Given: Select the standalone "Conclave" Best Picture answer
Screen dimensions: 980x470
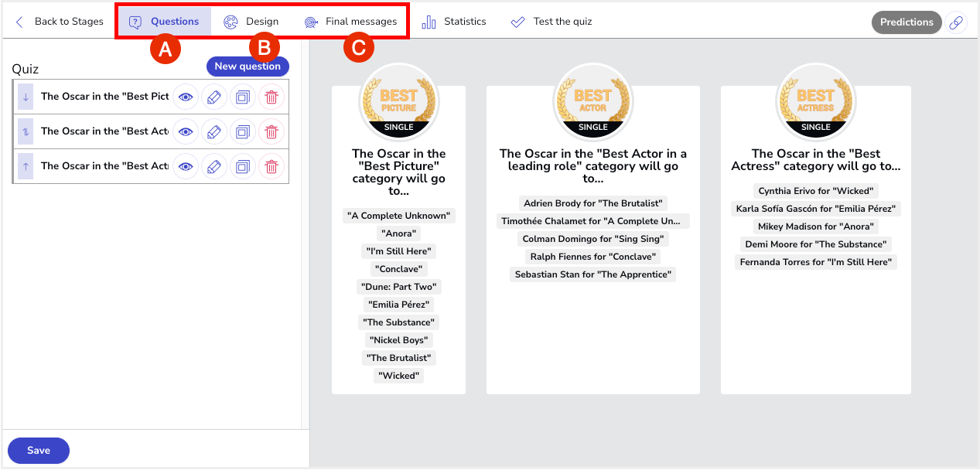Looking at the screenshot, I should click(399, 269).
